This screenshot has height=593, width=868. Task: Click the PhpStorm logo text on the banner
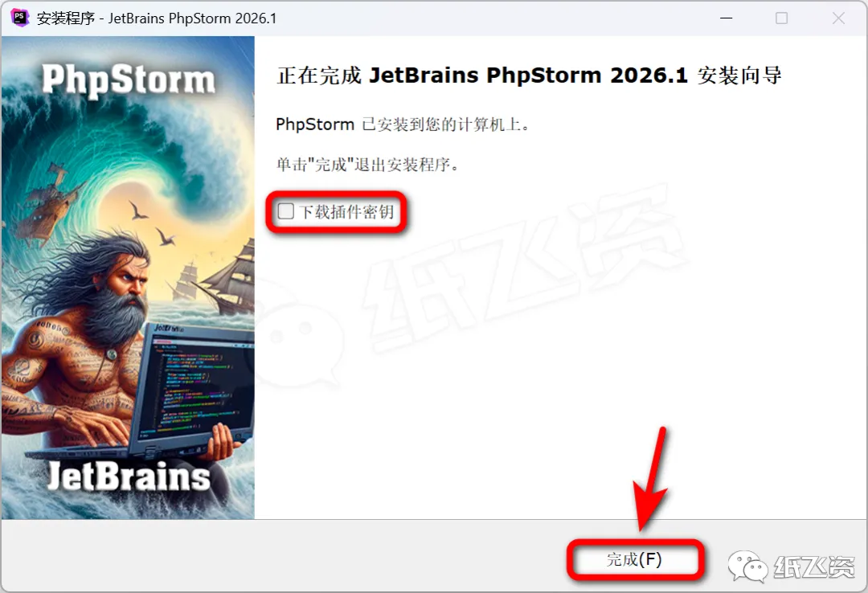click(129, 80)
